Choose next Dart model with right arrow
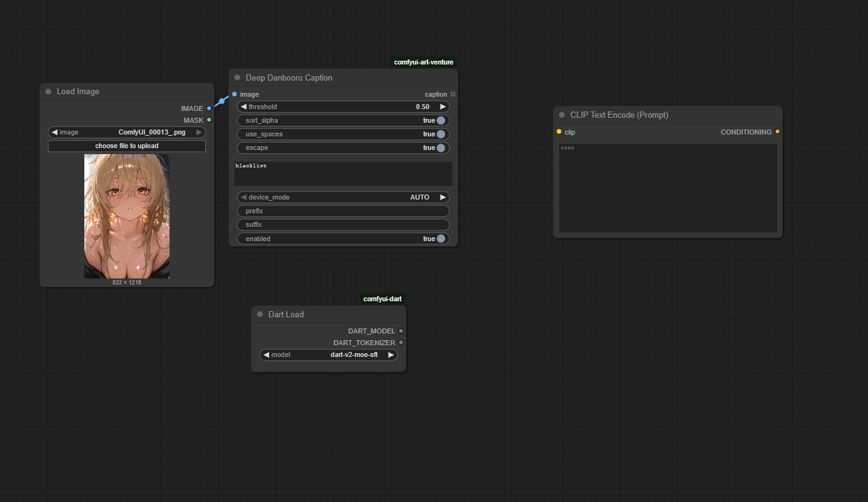 pos(391,355)
